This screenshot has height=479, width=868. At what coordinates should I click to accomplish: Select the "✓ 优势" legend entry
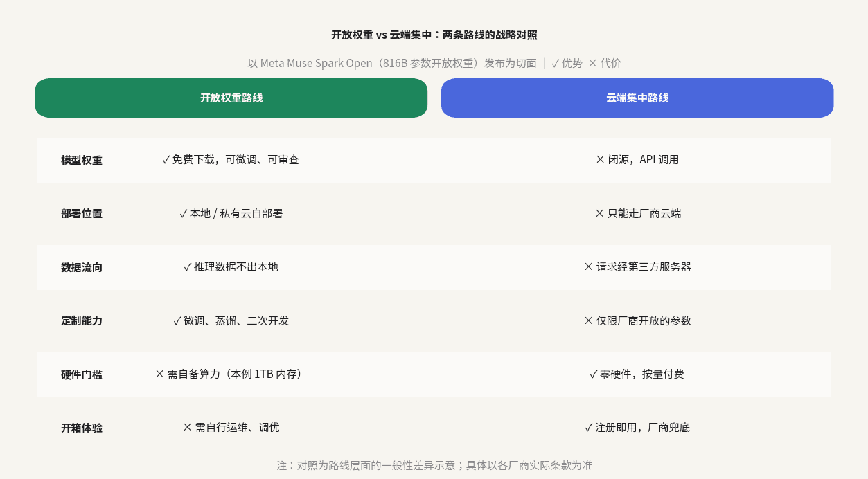[567, 63]
